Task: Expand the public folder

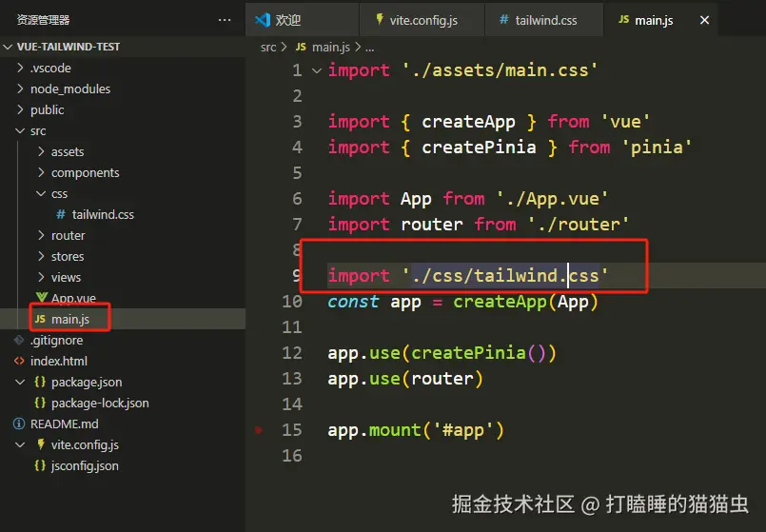Action: (20, 109)
